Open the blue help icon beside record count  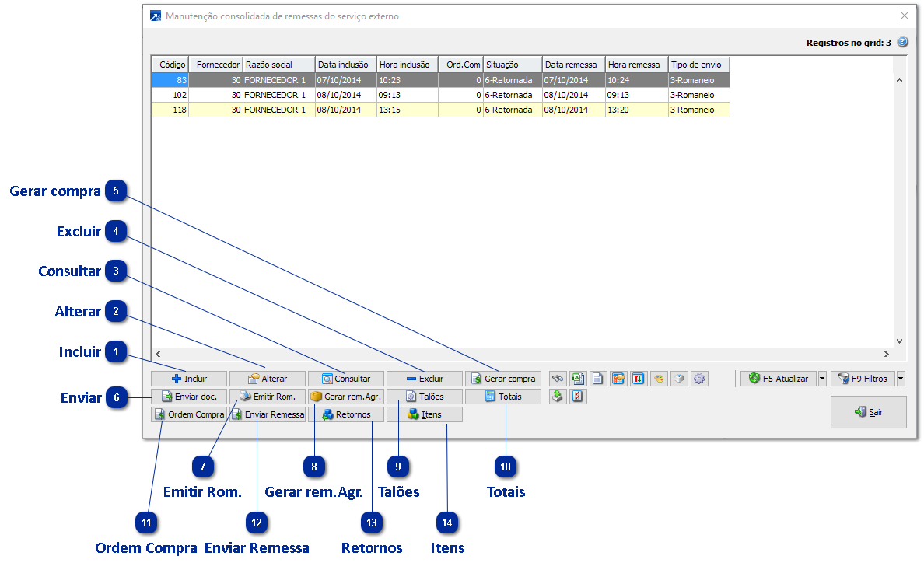(902, 43)
